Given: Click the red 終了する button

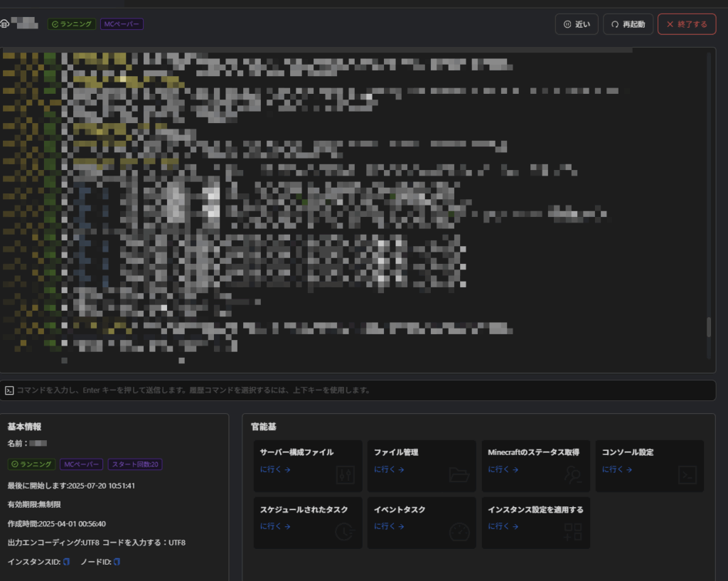Looking at the screenshot, I should click(687, 24).
